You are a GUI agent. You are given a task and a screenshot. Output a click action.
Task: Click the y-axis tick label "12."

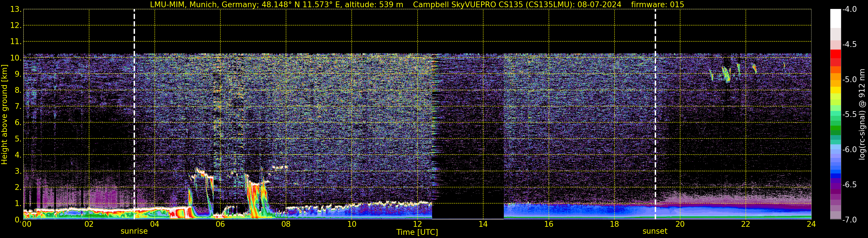pos(16,25)
